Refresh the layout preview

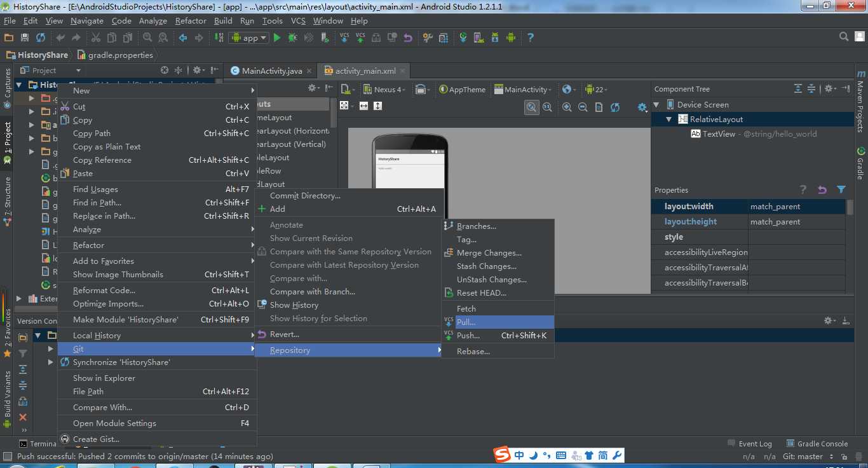point(615,107)
